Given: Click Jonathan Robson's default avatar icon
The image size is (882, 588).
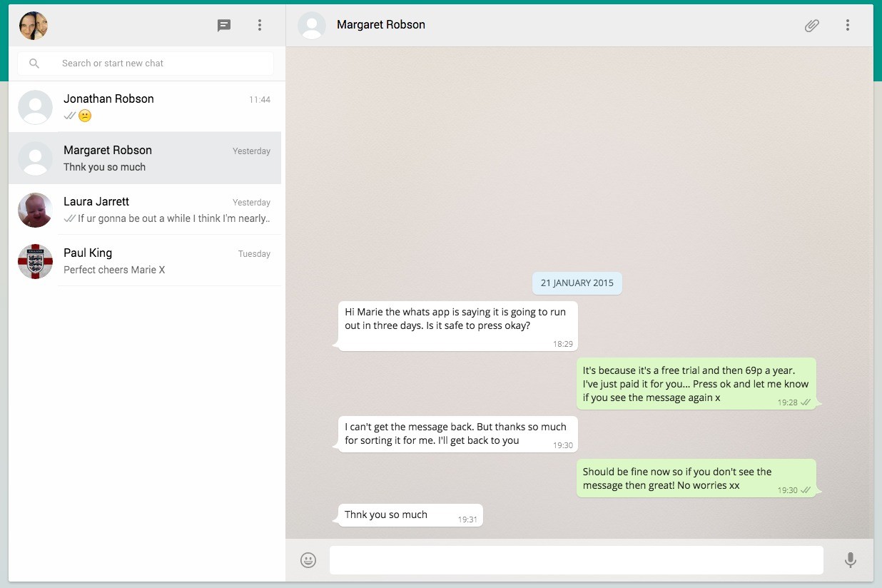Looking at the screenshot, I should coord(35,107).
